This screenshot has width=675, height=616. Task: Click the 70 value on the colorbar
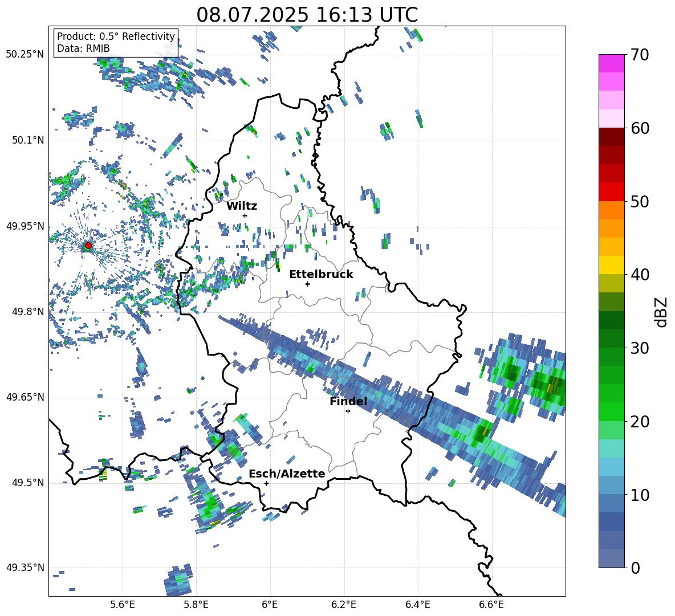[639, 55]
